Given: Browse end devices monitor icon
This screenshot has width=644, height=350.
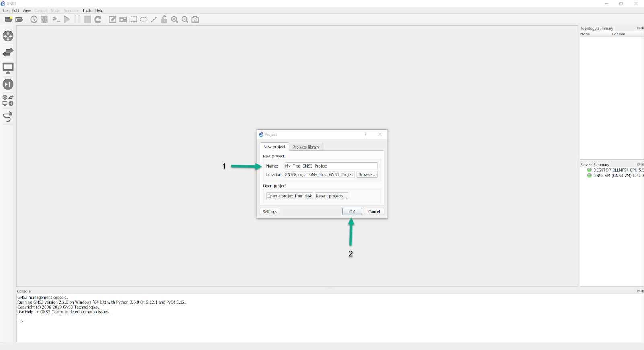Looking at the screenshot, I should pos(8,68).
